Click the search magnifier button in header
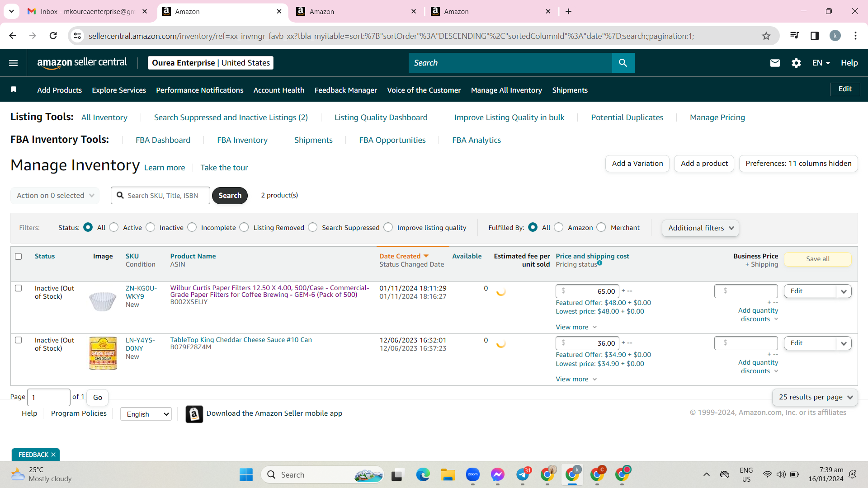Screen dimensions: 868x488 623,63
